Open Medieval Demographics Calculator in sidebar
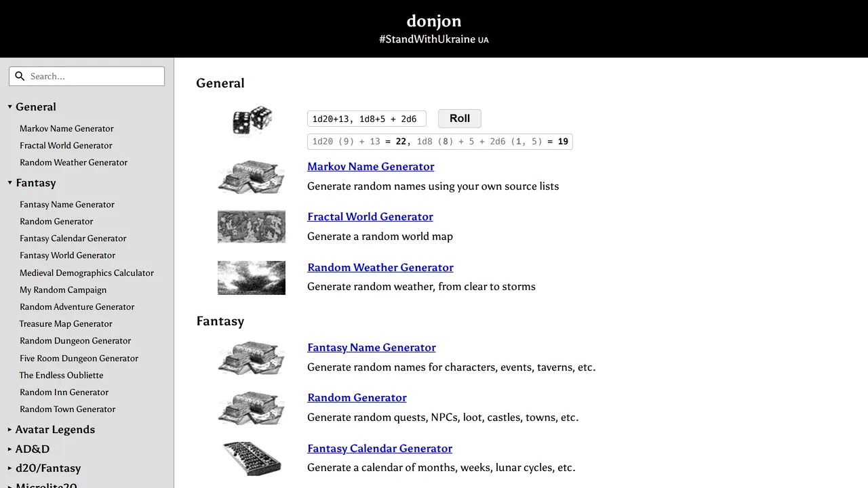868x488 pixels. [x=87, y=273]
